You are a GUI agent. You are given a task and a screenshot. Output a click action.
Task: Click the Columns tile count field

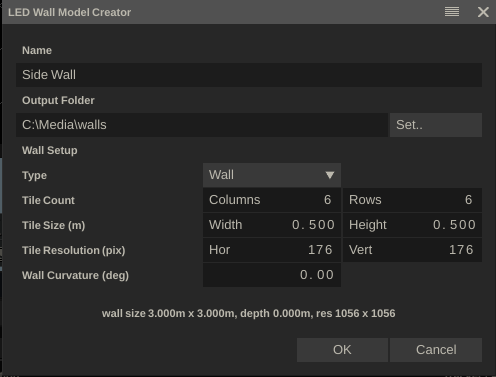[x=272, y=200]
